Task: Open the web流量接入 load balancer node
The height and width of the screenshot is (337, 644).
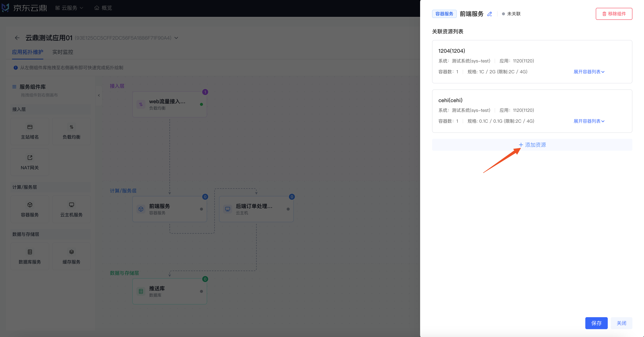Action: coord(170,104)
